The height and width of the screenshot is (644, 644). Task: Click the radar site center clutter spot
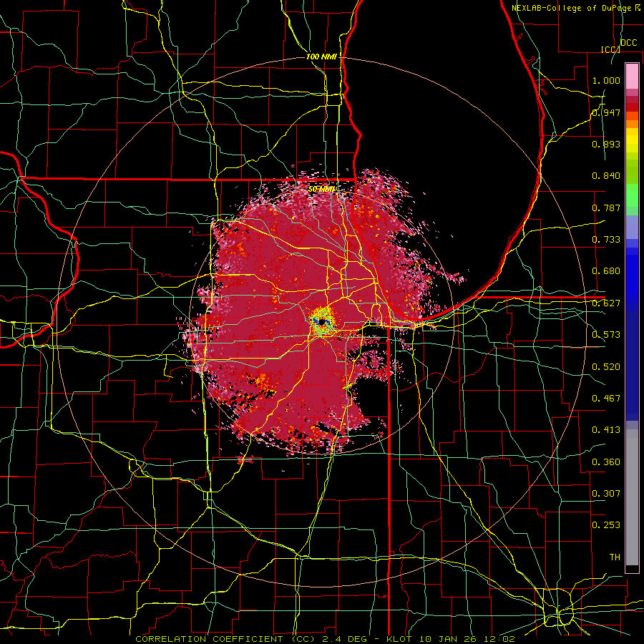(322, 323)
